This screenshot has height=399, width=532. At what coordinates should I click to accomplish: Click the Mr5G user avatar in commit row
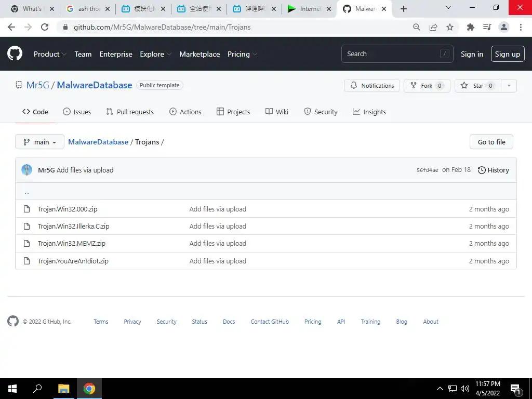click(x=27, y=170)
